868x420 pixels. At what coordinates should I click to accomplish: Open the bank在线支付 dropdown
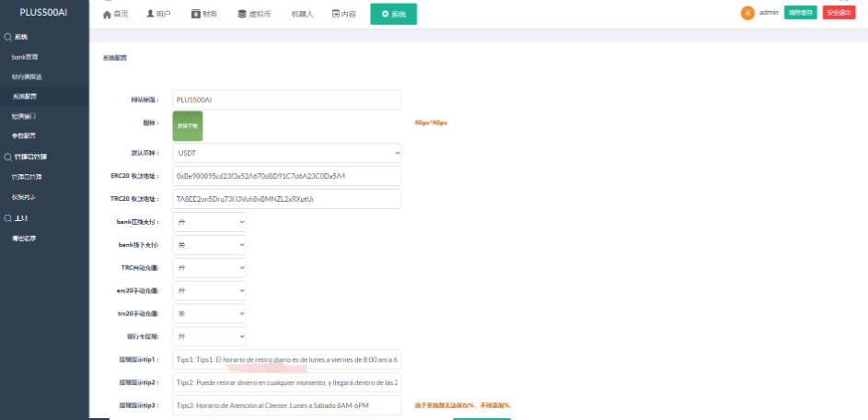coord(209,222)
